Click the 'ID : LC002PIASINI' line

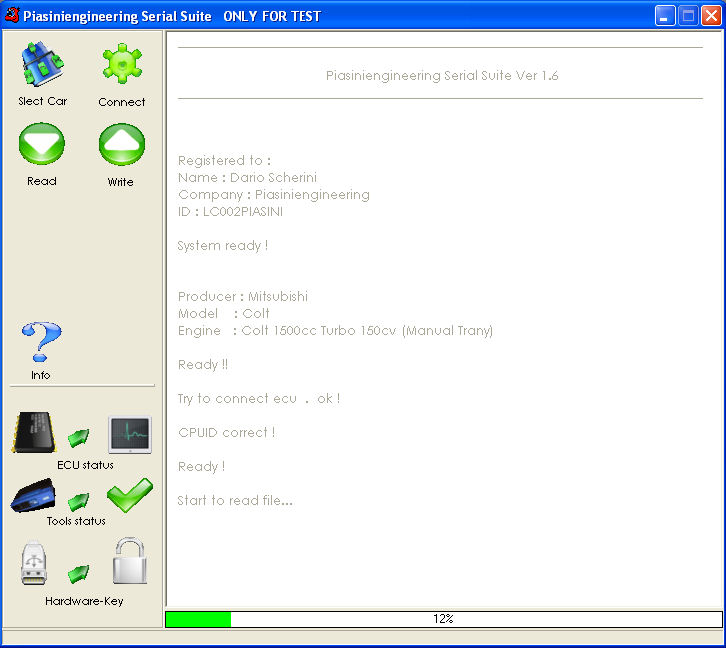[x=230, y=212]
